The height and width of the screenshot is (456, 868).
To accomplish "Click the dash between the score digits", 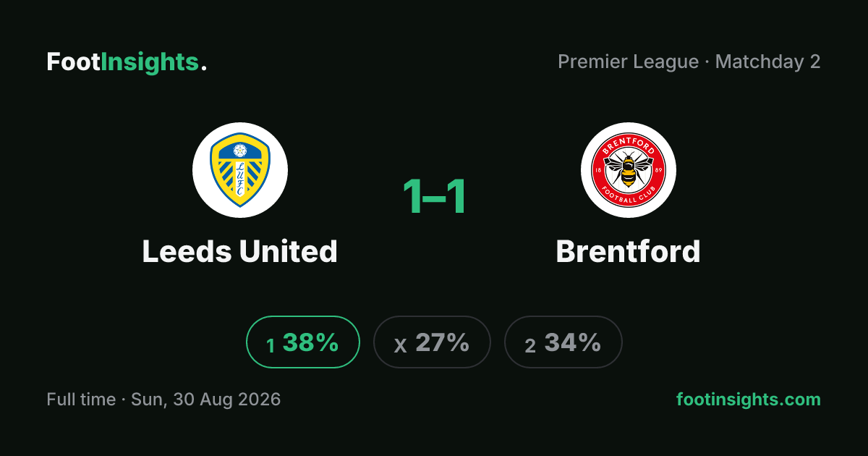I will pyautogui.click(x=434, y=198).
